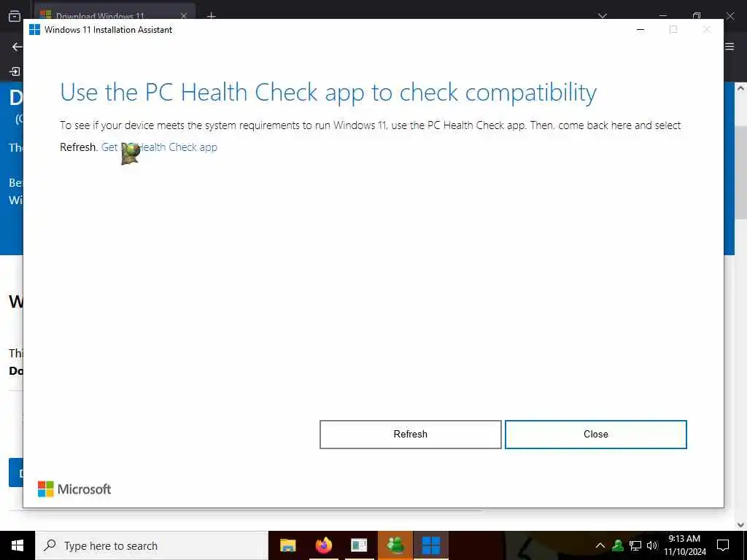Screen dimensions: 747x560
Task: Click the browser sidebar import icon
Action: click(15, 71)
